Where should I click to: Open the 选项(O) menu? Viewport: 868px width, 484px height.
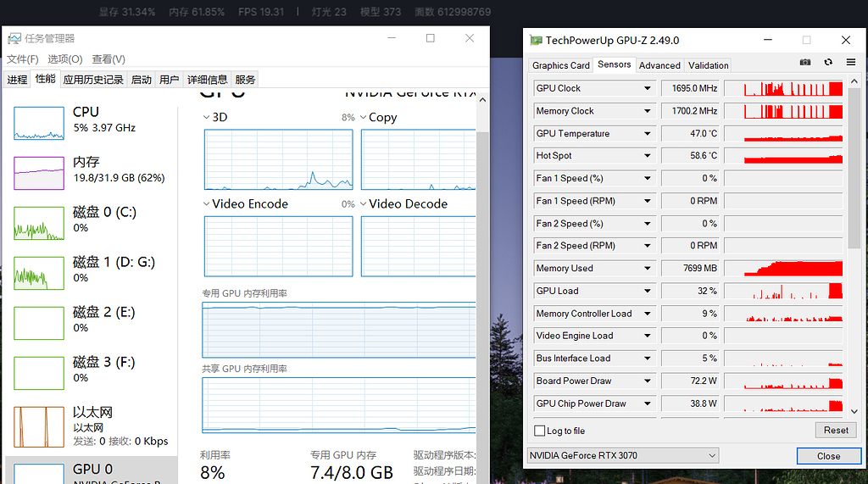(x=64, y=59)
